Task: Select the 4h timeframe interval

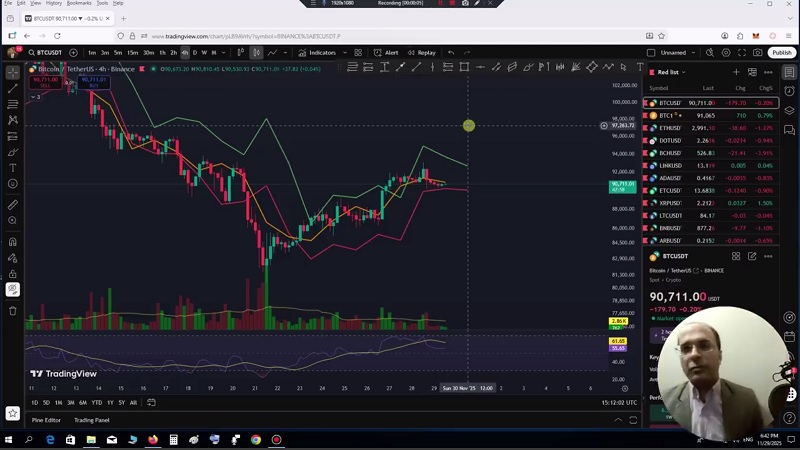Action: (x=184, y=52)
